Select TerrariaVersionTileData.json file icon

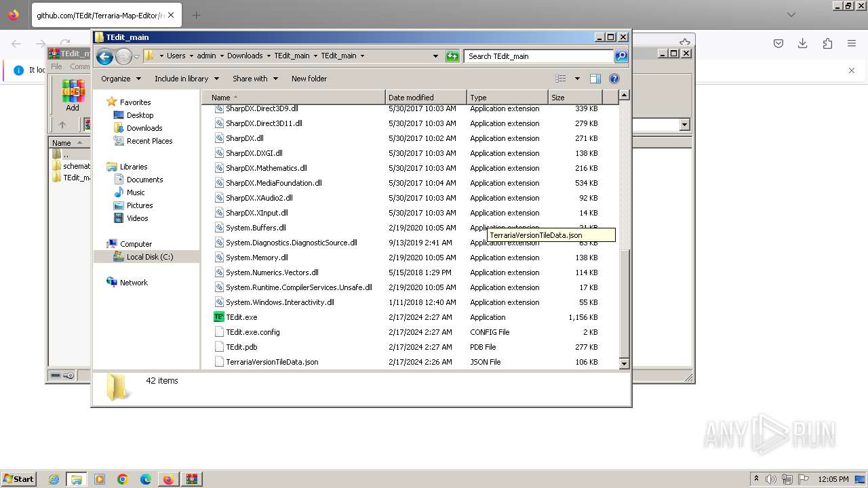[x=219, y=362]
